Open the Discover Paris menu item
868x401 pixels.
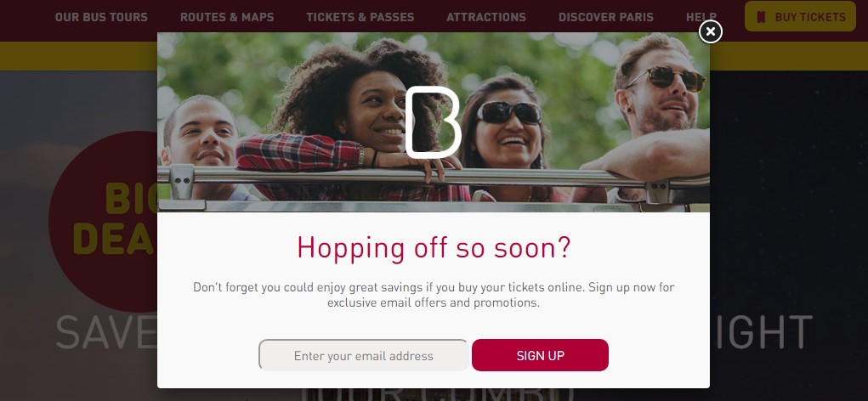coord(605,17)
